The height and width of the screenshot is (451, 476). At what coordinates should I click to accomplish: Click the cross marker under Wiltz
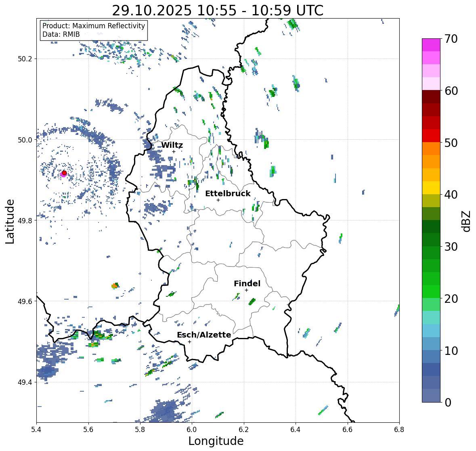point(174,152)
